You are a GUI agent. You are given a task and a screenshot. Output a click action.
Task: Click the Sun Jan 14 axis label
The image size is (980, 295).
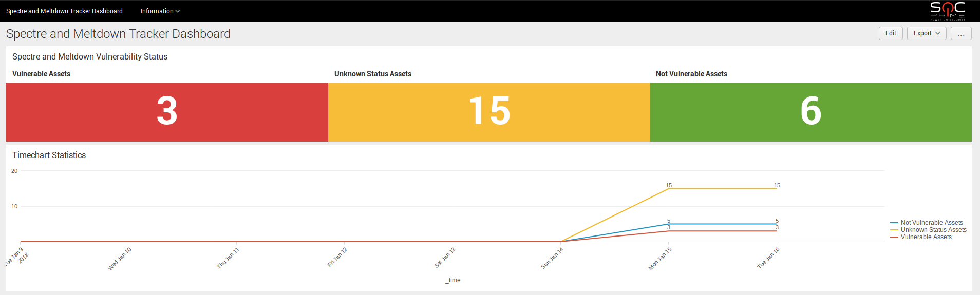552,258
